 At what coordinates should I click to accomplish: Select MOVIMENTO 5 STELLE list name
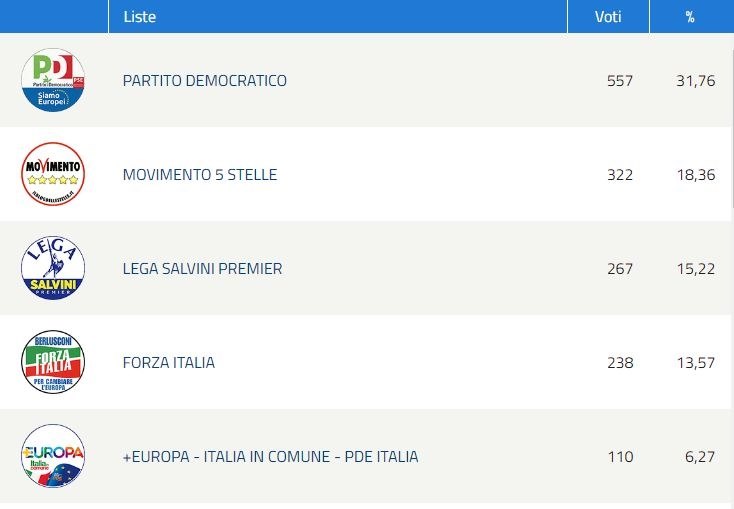[200, 175]
